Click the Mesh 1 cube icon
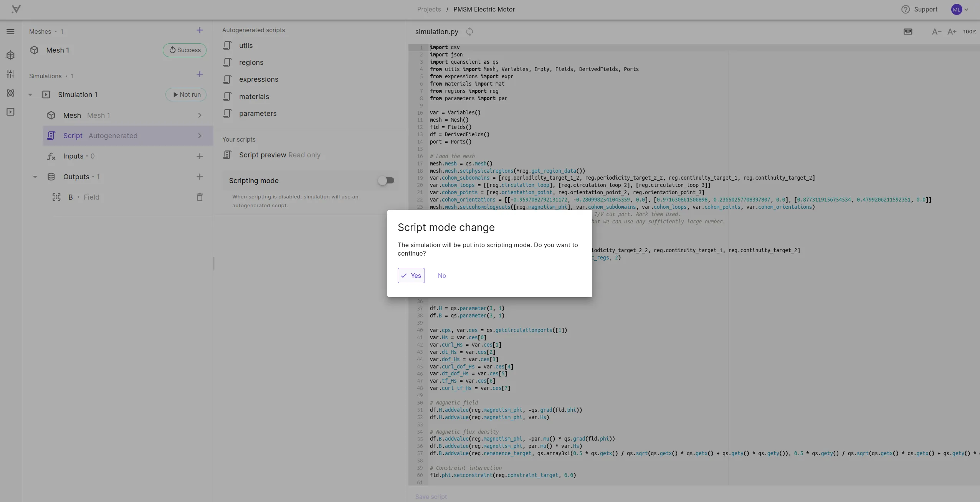This screenshot has width=980, height=502. click(34, 50)
